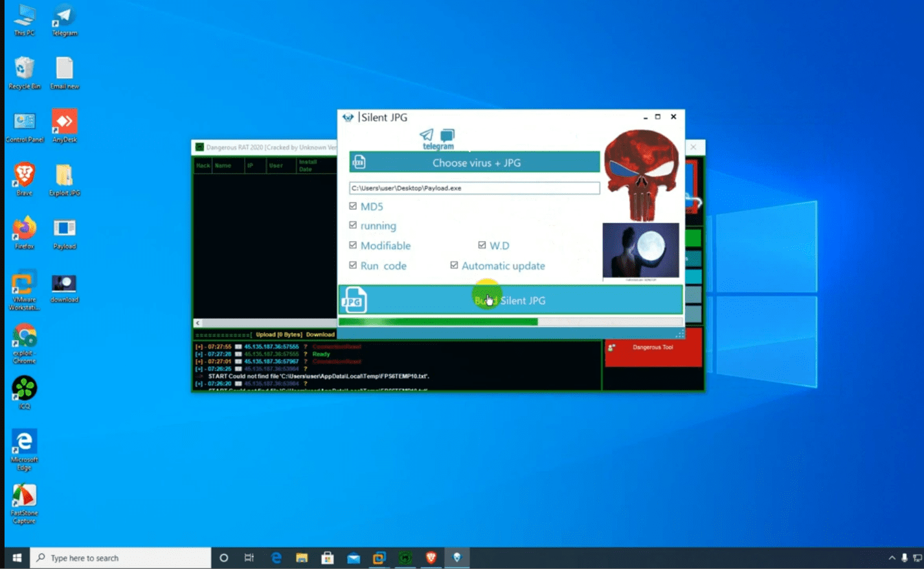Screen dimensions: 924x569
Task: Toggle the W.D checkbox
Action: [482, 246]
